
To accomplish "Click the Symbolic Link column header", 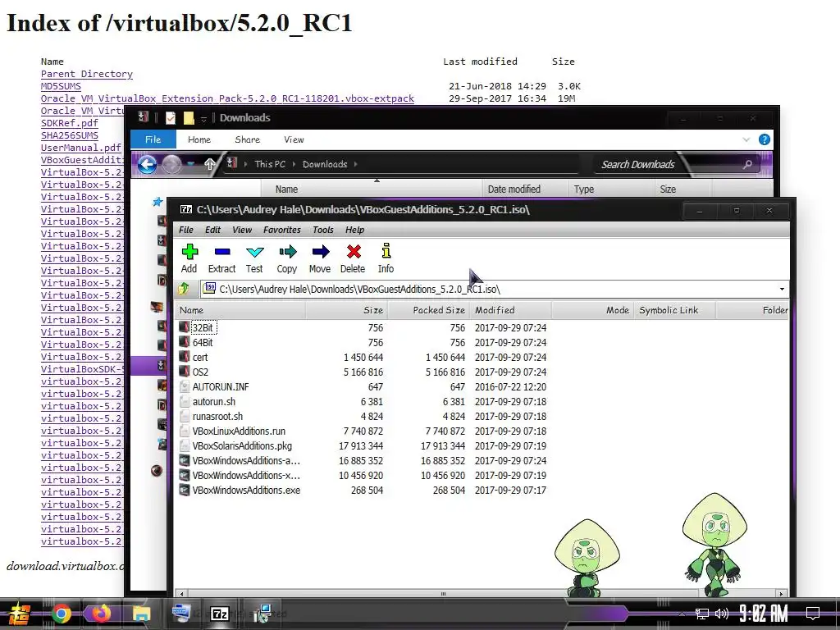I will click(674, 310).
